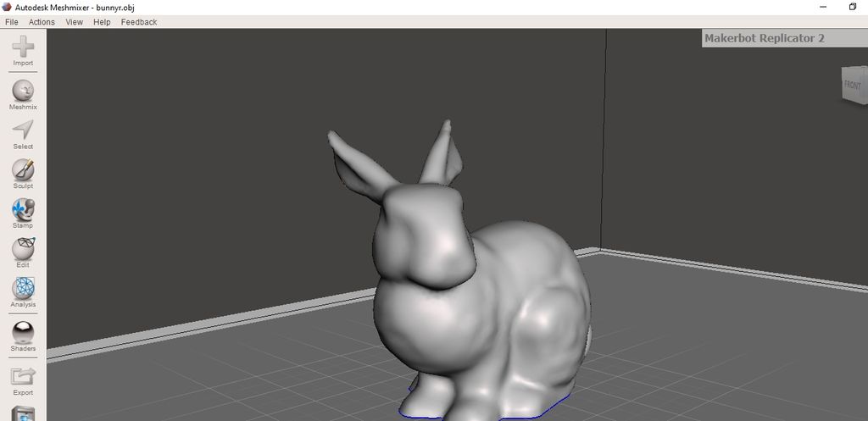
Task: Click the Export icon in sidebar
Action: [23, 376]
